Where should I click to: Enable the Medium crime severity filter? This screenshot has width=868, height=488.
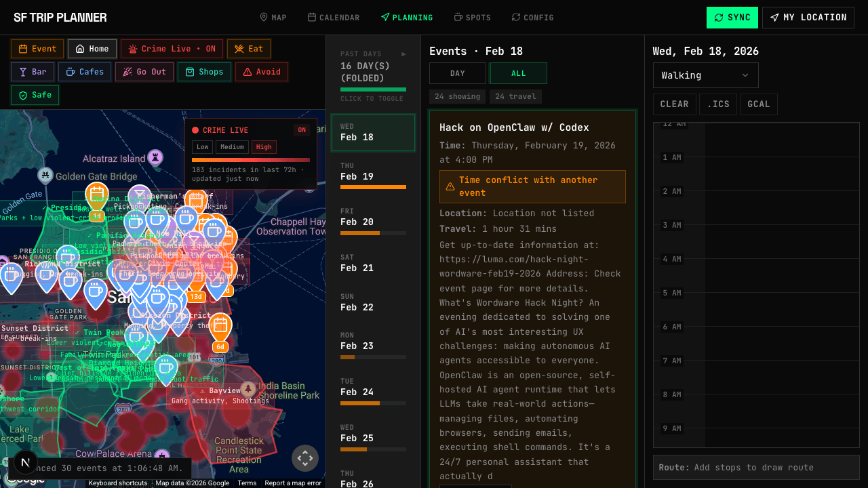pyautogui.click(x=232, y=147)
